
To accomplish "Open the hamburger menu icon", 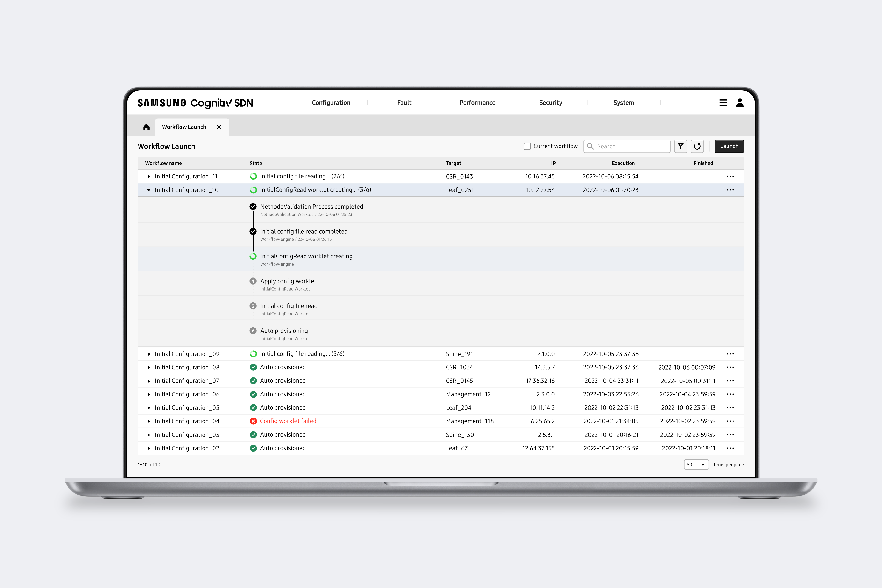I will click(x=723, y=103).
